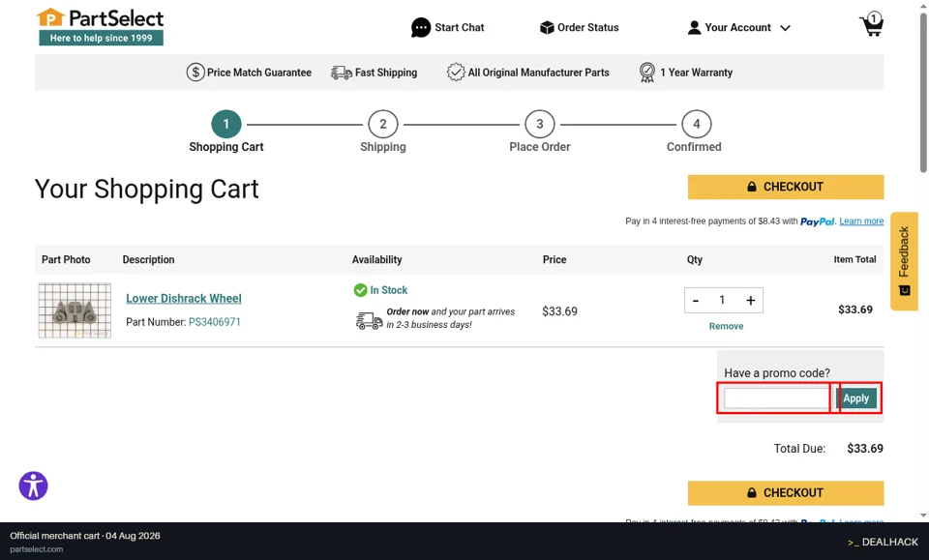
Task: Open the PayPal Learn more link
Action: click(x=861, y=221)
